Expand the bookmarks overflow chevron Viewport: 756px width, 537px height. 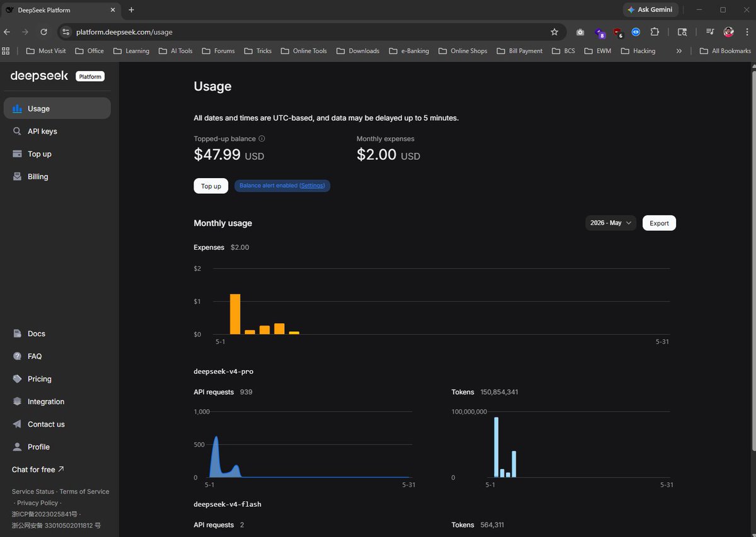tap(679, 51)
